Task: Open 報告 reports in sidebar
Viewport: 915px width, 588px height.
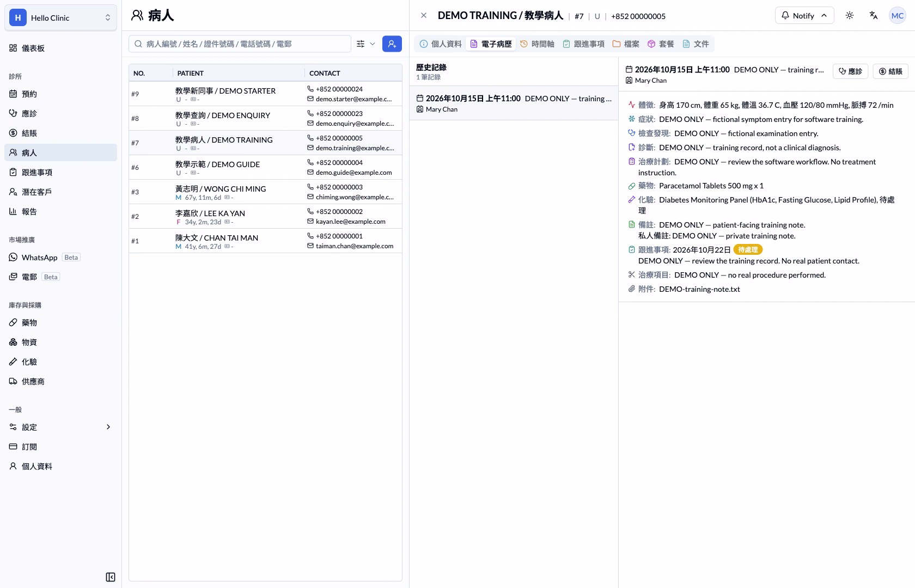Action: click(x=61, y=212)
